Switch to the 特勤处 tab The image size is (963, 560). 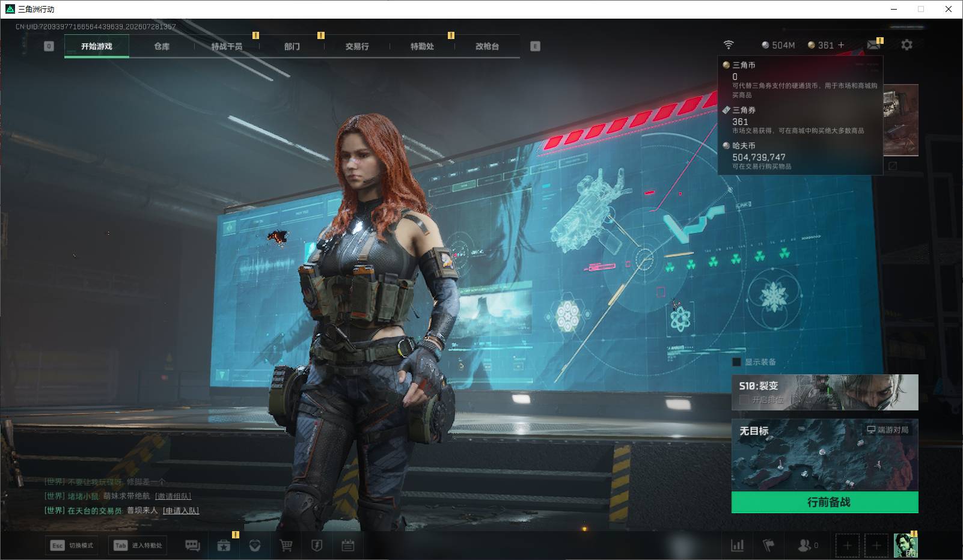tap(422, 46)
